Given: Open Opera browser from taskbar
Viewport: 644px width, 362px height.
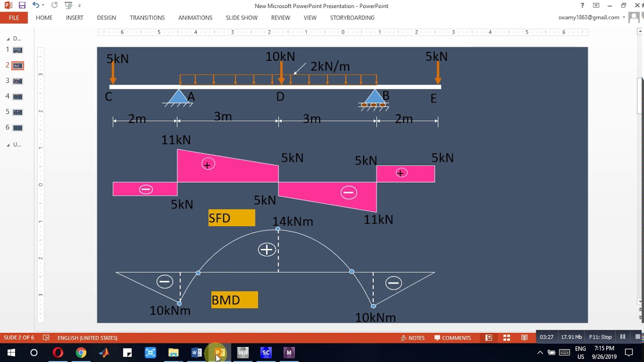Looking at the screenshot, I should 58,352.
